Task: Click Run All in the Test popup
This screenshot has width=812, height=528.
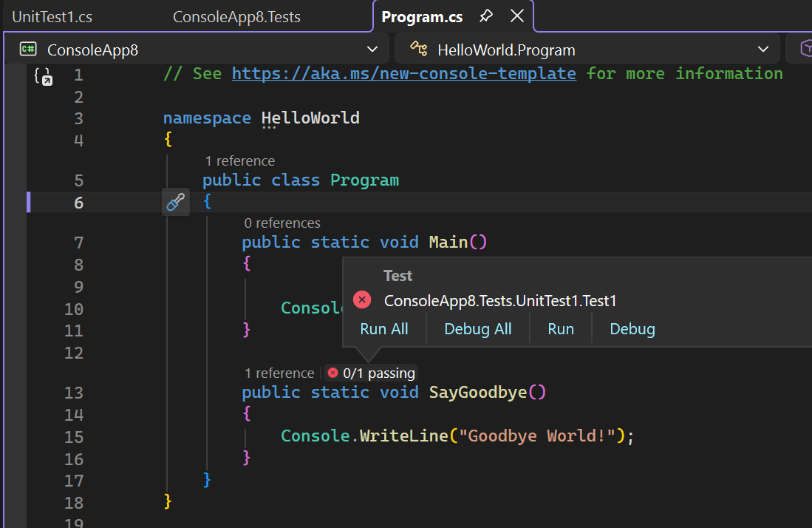Action: [x=383, y=329]
